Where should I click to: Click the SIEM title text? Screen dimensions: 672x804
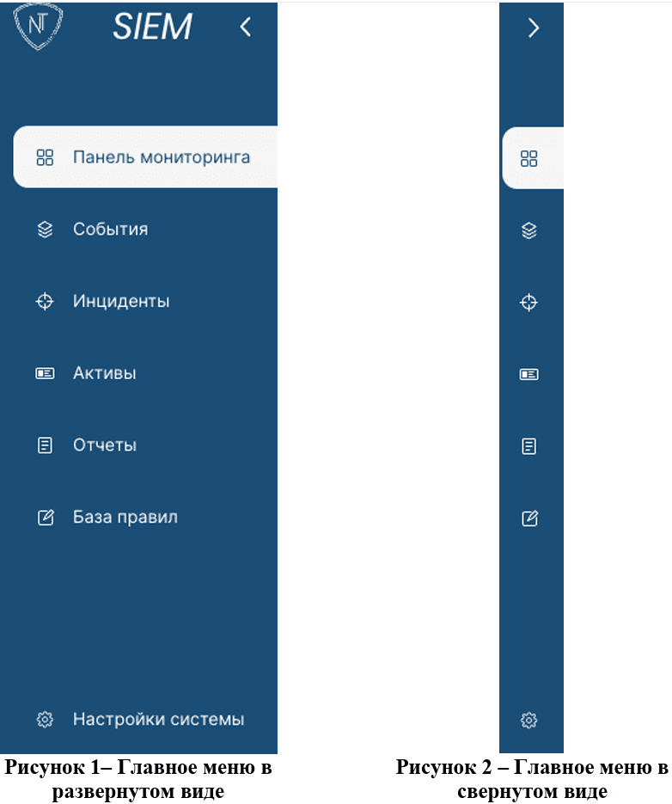(152, 26)
